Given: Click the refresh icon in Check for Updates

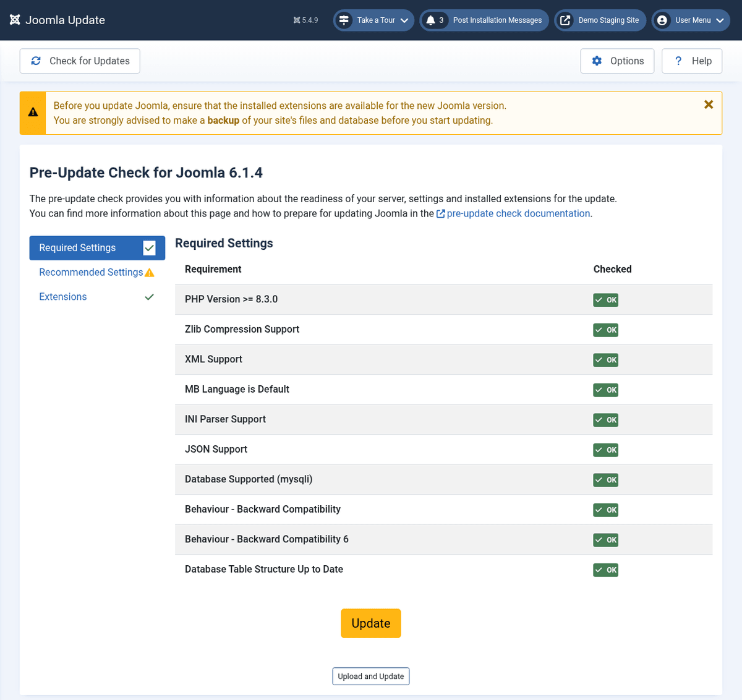Looking at the screenshot, I should [x=36, y=61].
